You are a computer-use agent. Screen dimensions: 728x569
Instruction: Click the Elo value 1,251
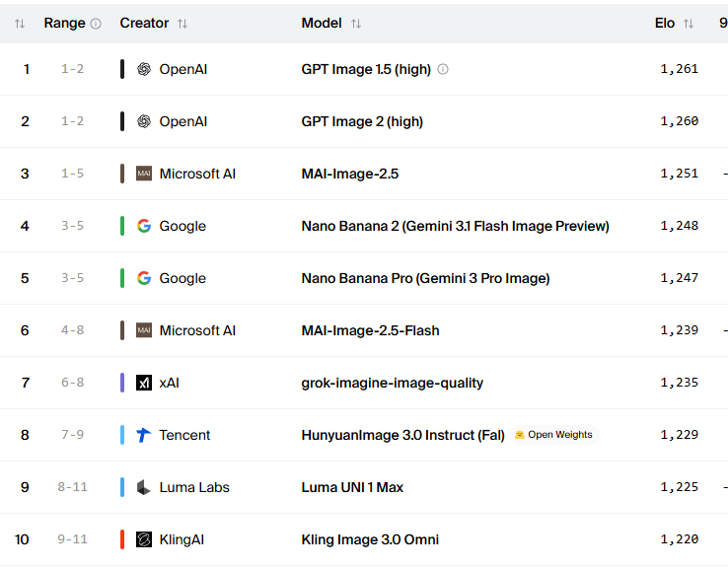(x=680, y=174)
